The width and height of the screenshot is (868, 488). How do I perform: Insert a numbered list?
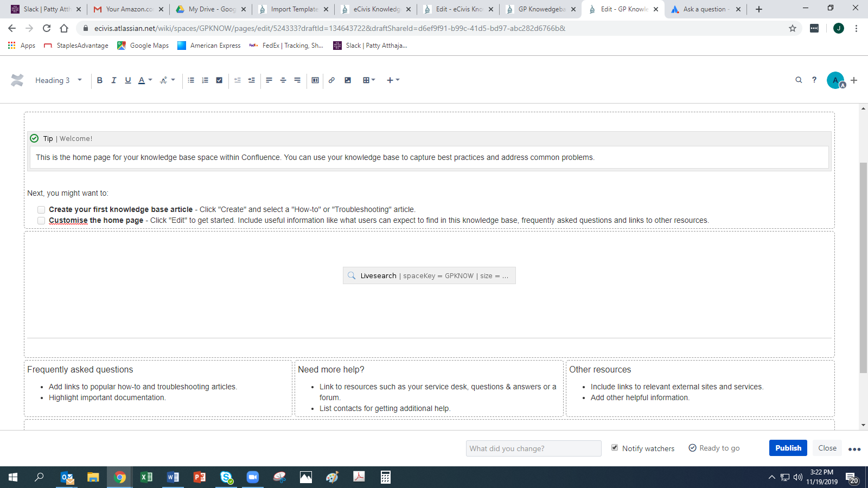click(205, 80)
